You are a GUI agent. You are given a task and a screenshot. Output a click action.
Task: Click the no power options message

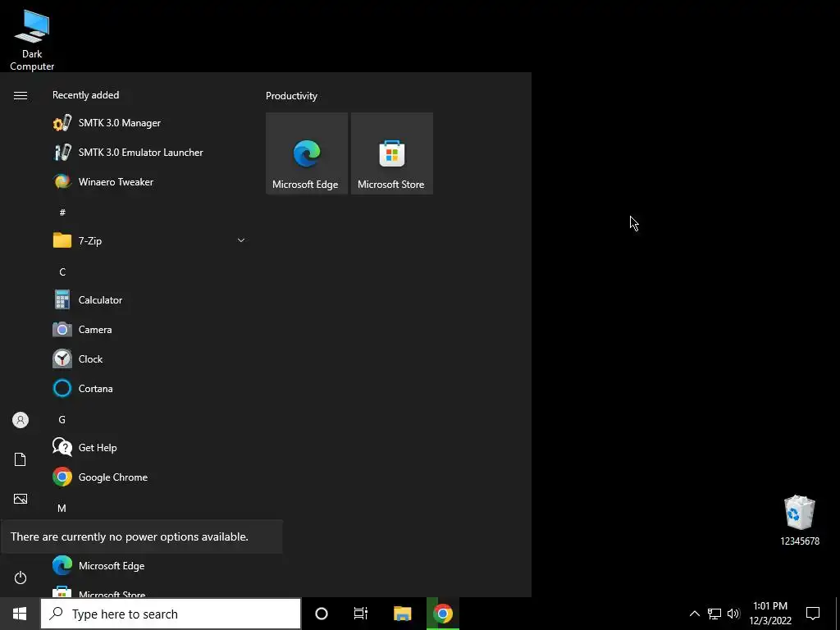pyautogui.click(x=130, y=536)
